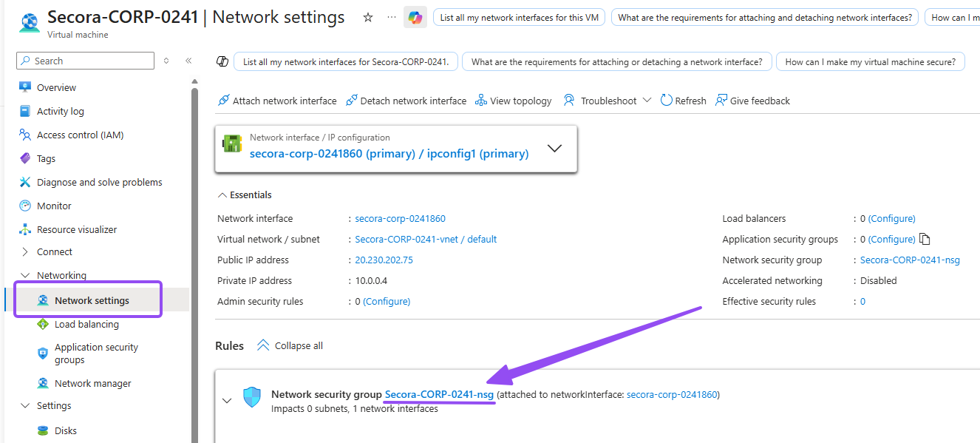Open Secora-CORP-0241-nsg in Essentials
The image size is (980, 443).
[x=910, y=260]
